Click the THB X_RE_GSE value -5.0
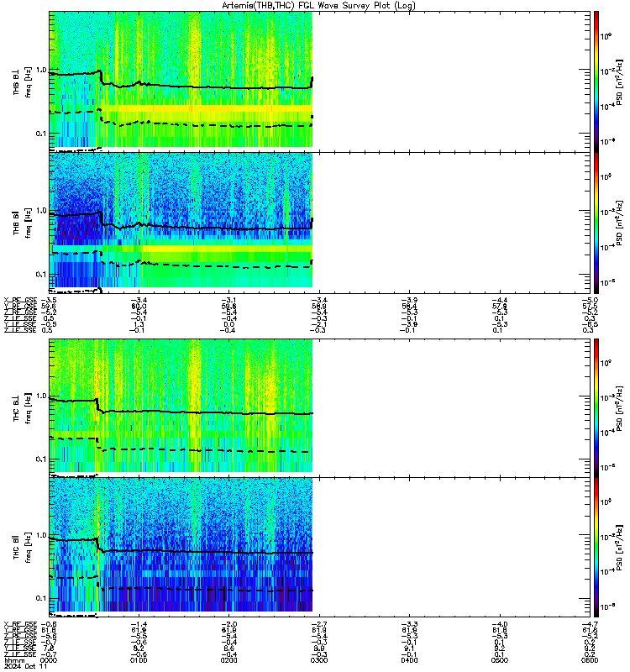This screenshot has height=672, width=630. [x=590, y=301]
